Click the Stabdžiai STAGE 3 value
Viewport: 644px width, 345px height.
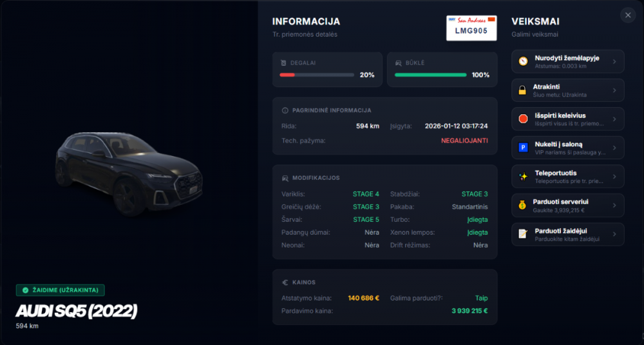click(475, 194)
